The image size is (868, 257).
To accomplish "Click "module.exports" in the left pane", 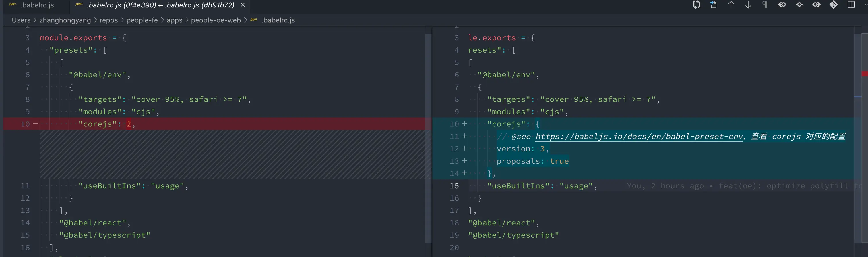I will 73,38.
